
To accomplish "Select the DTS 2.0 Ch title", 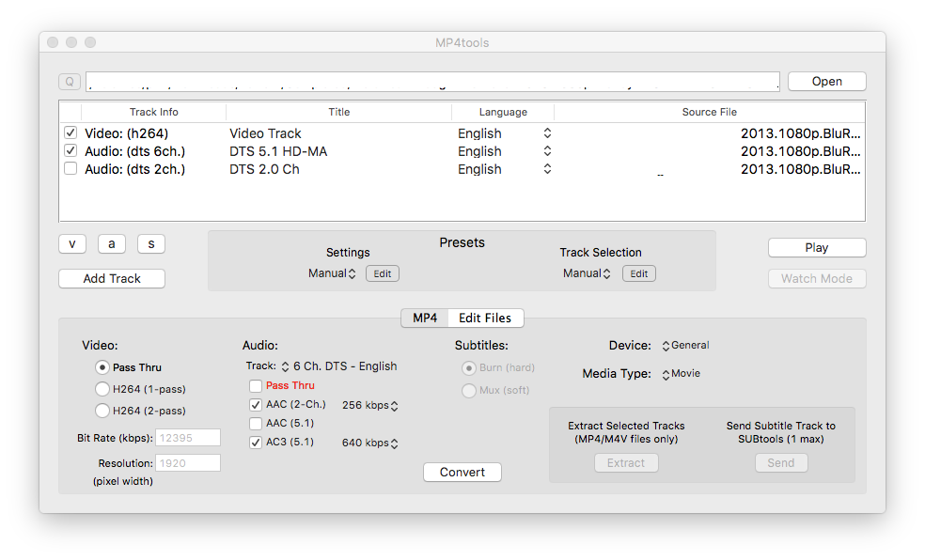I will pos(264,169).
